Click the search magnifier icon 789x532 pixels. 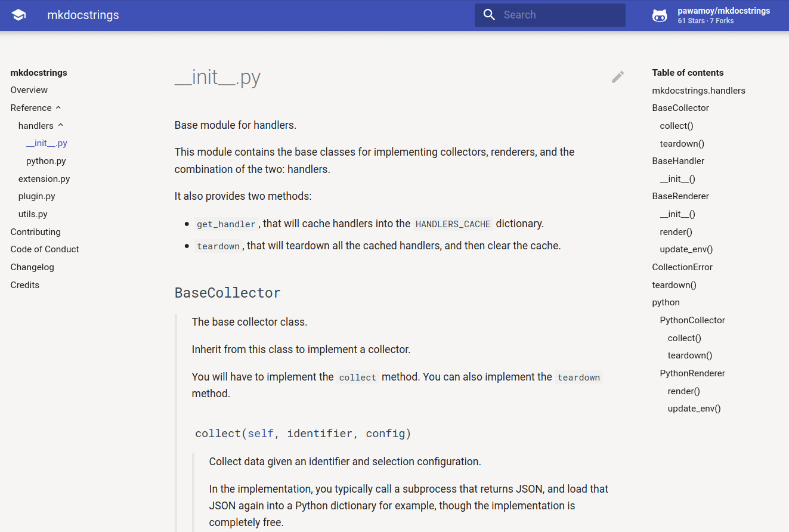click(x=489, y=15)
